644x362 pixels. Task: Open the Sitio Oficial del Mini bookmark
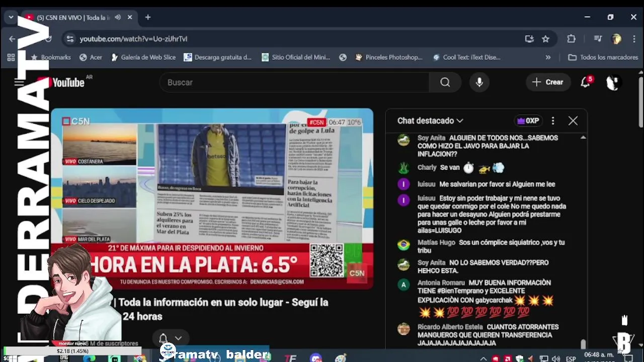(295, 57)
